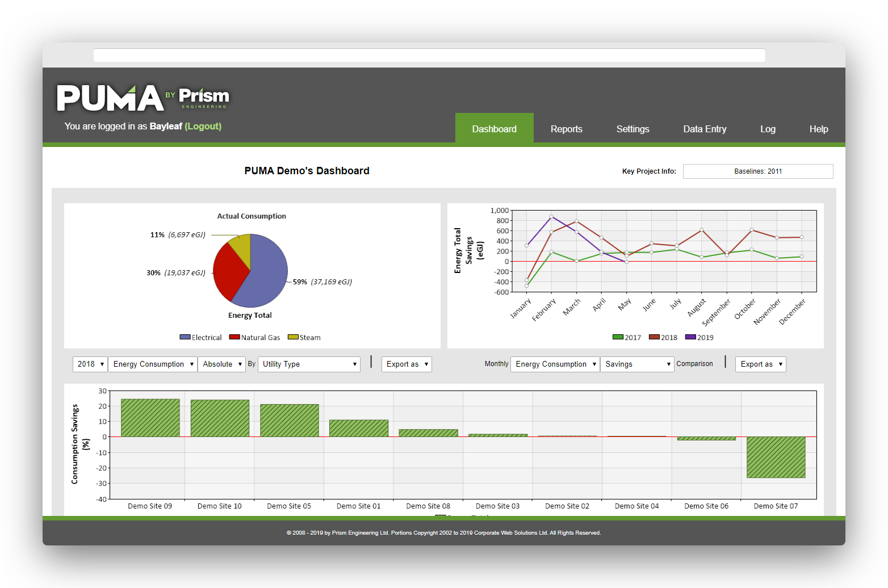Click the Demo Site 07 bar in the chart
Image resolution: width=888 pixels, height=588 pixels.
pyautogui.click(x=776, y=457)
